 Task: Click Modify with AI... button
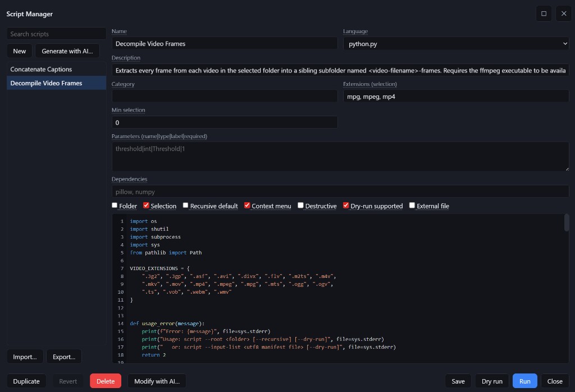tap(157, 381)
